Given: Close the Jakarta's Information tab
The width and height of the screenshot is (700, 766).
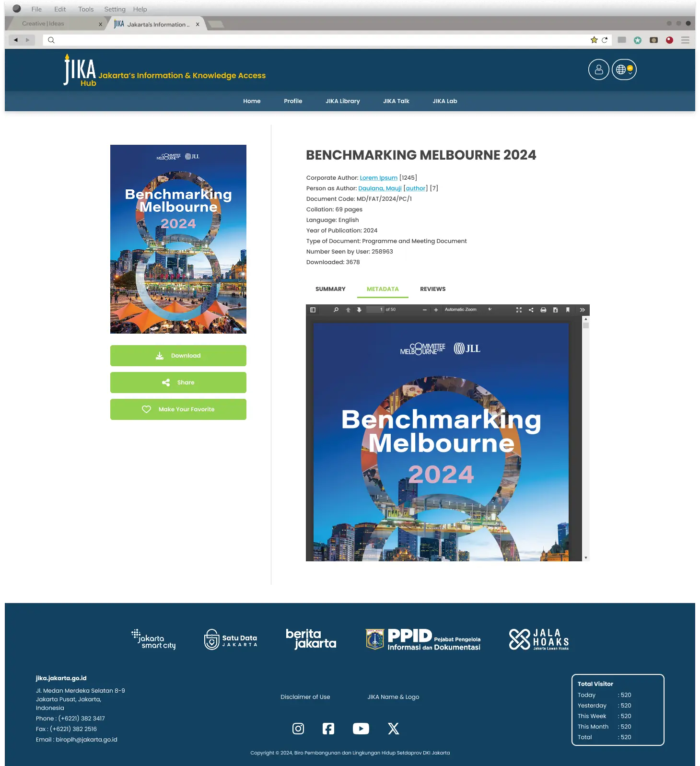Looking at the screenshot, I should pyautogui.click(x=198, y=24).
